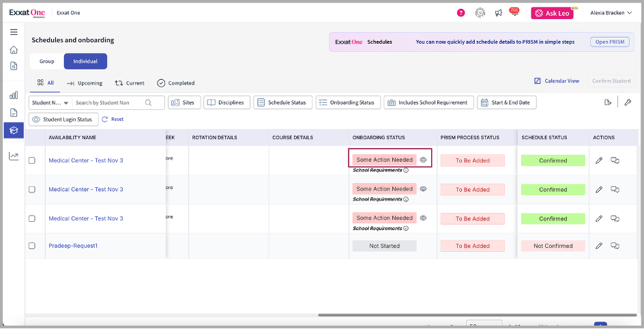Viewport: 644px width, 329px height.
Task: Click the wrench settings icon above the table
Action: pos(628,102)
